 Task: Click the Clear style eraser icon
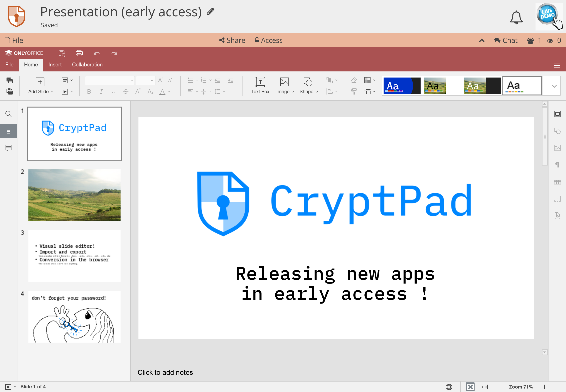(354, 80)
